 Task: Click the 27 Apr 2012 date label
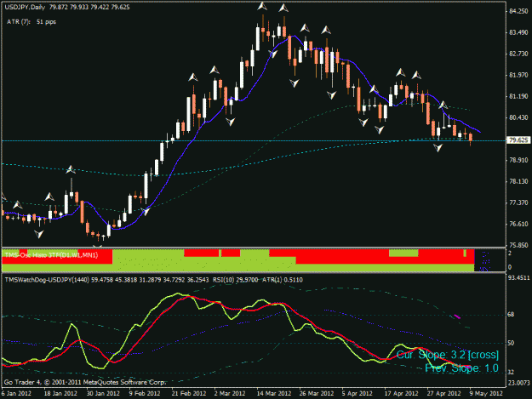(x=443, y=394)
